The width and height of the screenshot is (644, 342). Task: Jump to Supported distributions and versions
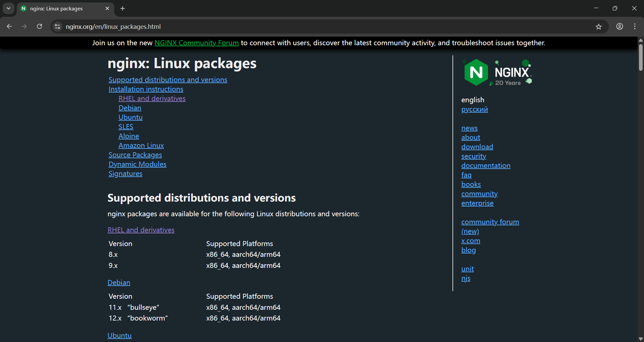[x=168, y=80]
